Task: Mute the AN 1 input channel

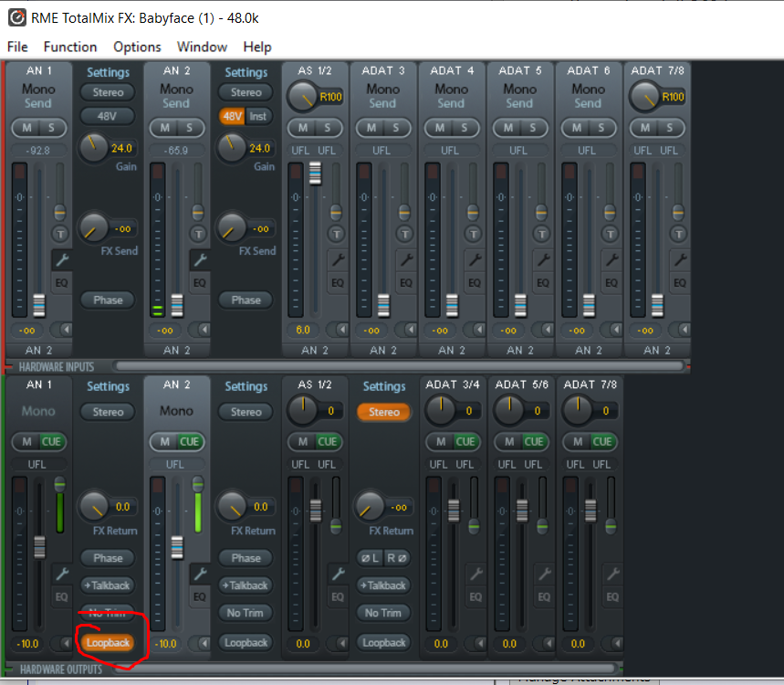Action: 26,128
